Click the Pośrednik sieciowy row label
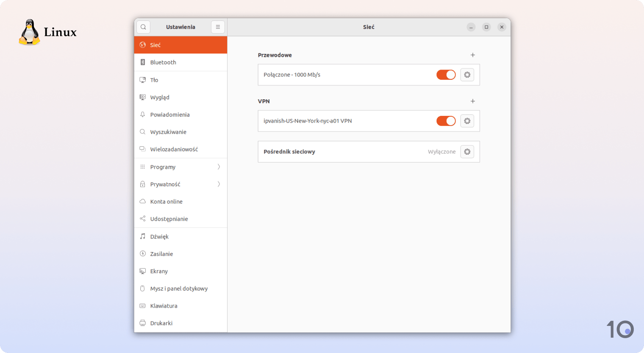Viewport: 644px width, 353px height. [289, 151]
